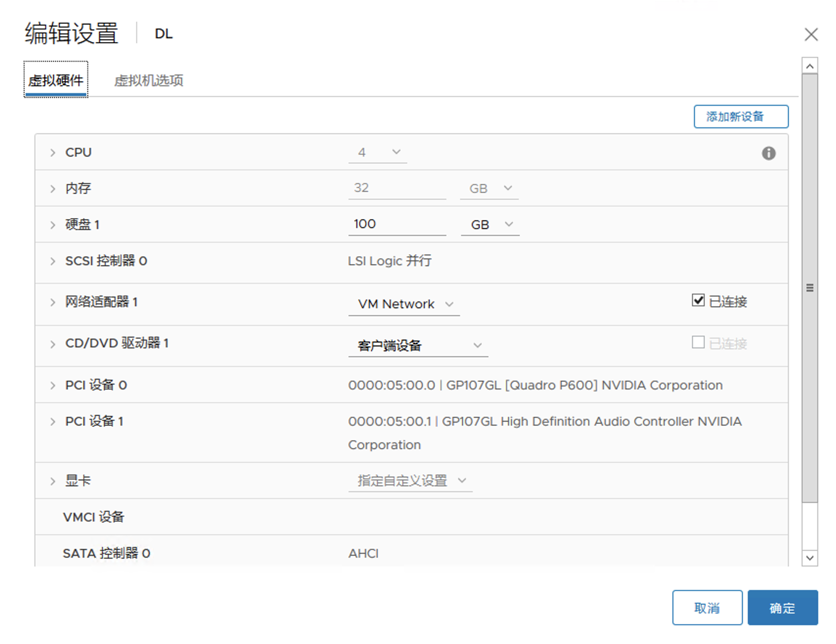The height and width of the screenshot is (644, 836).
Task: Toggle 已连接 checkbox for CD/DVD drive
Action: (698, 343)
